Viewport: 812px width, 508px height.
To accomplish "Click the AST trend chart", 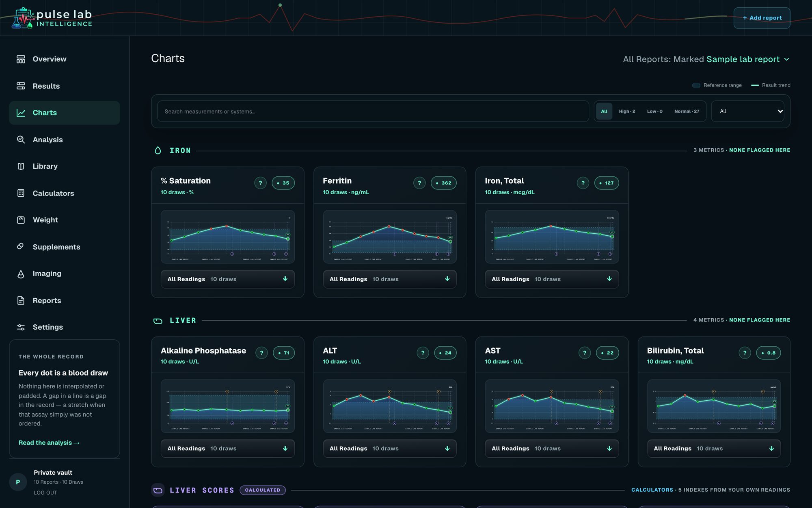I will click(x=552, y=406).
